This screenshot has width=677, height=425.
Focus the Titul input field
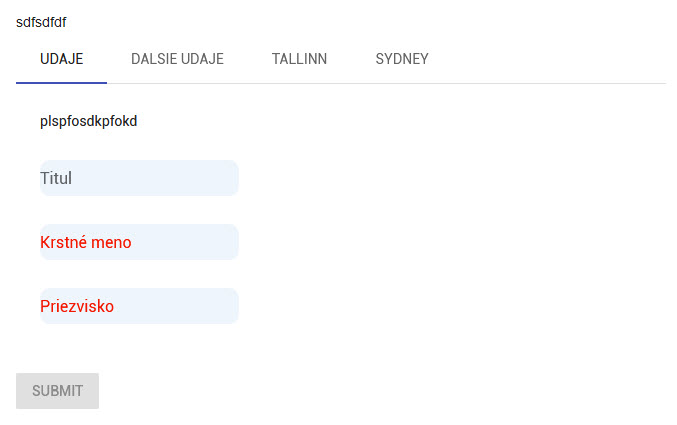(x=139, y=178)
